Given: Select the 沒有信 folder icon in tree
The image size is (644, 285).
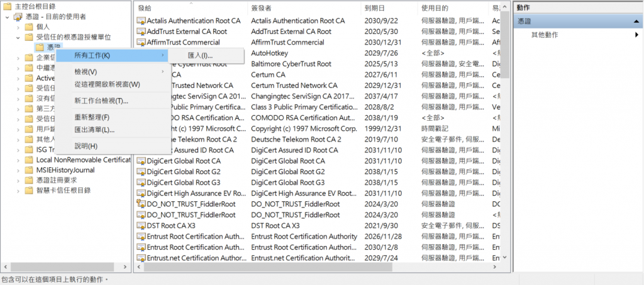Looking at the screenshot, I should pyautogui.click(x=28, y=99).
